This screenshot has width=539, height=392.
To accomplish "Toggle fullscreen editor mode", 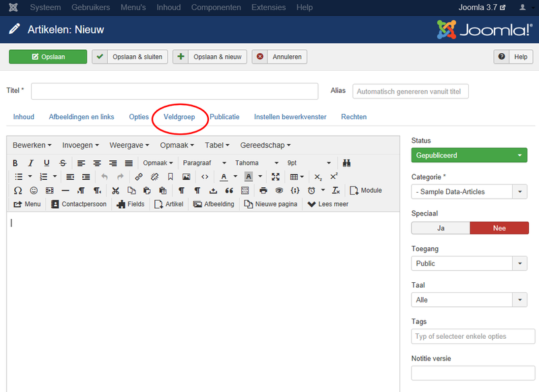I will pyautogui.click(x=276, y=176).
